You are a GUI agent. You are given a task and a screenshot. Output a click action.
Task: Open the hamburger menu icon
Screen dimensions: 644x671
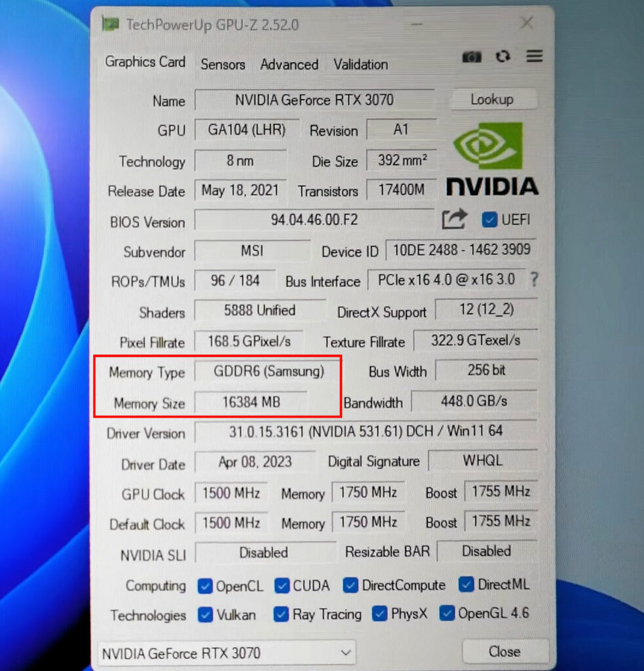(534, 57)
